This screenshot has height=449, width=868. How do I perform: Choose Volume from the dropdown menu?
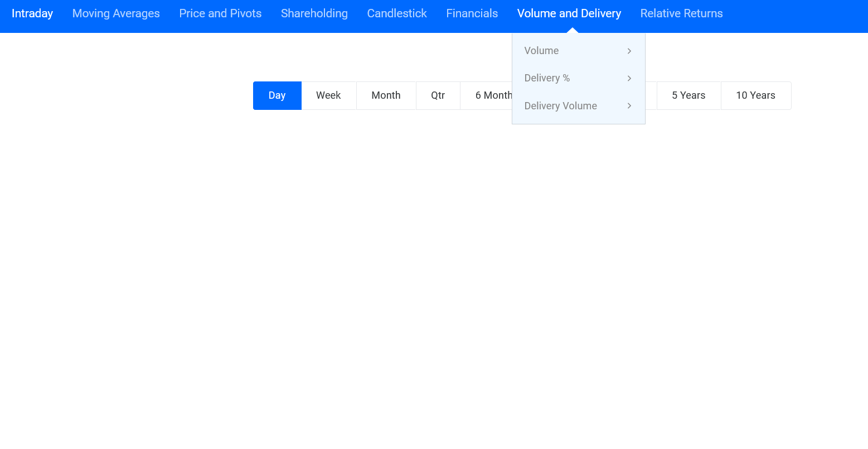[579, 51]
